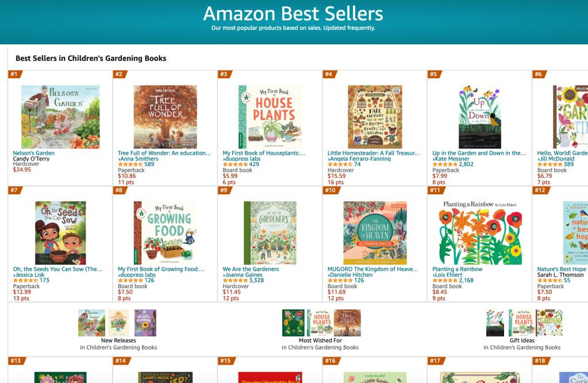Open MUGORO The Kingdom of Heaven title

pos(372,269)
